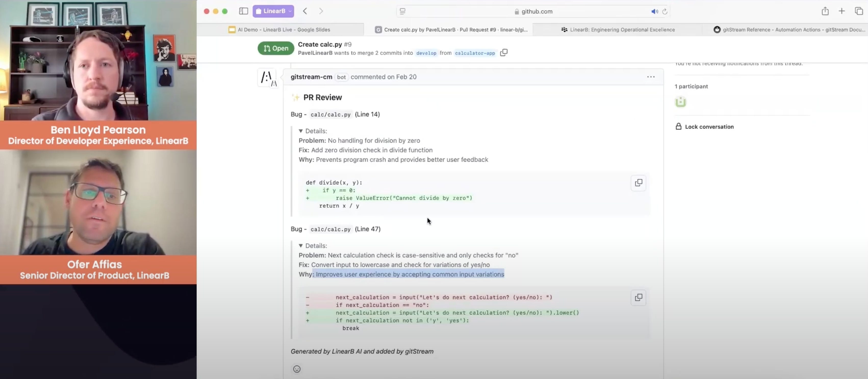The image size is (868, 379).
Task: Click the '1 participant' sidebar label
Action: tap(691, 86)
